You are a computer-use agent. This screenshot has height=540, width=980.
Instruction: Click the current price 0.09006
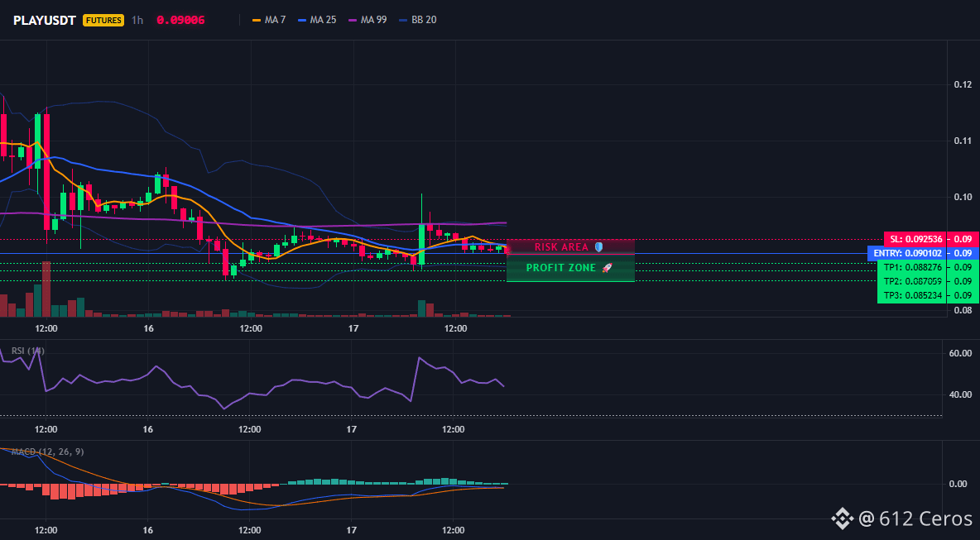180,20
